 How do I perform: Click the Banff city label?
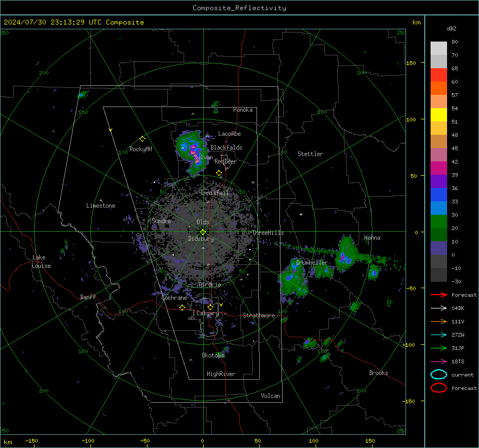[88, 297]
